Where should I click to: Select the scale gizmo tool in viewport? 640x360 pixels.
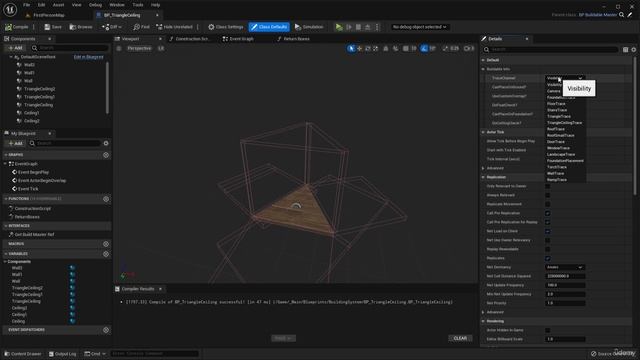click(x=376, y=49)
